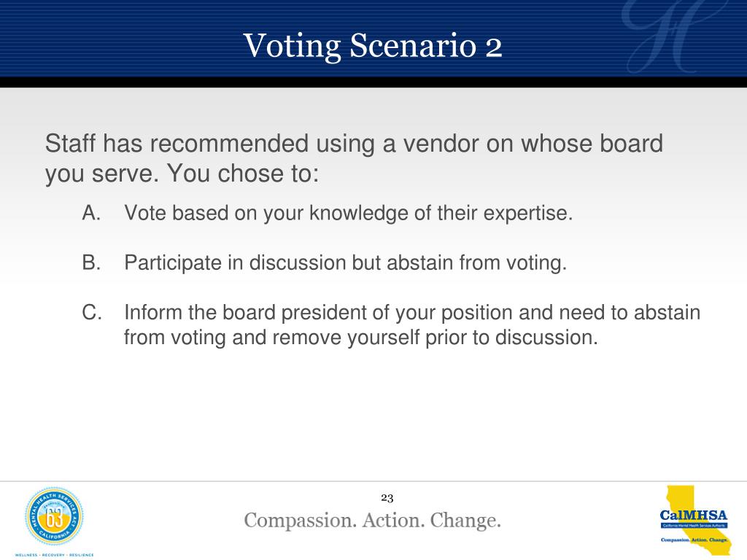The width and height of the screenshot is (747, 560).
Task: Click option letter C
Action: [91, 313]
